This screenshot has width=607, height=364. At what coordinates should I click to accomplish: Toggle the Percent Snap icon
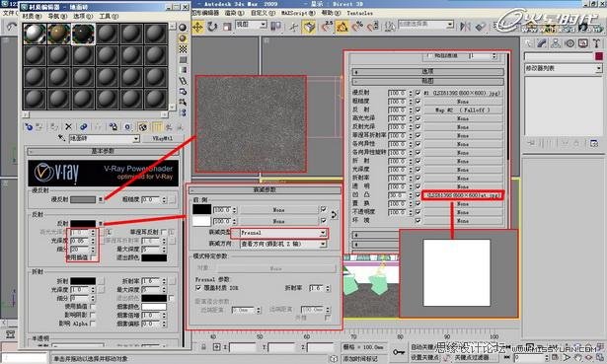pyautogui.click(x=357, y=27)
